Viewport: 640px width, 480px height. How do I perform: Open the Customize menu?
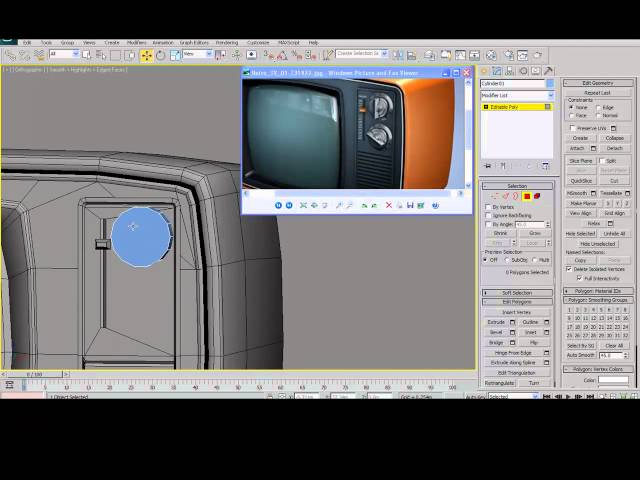point(258,42)
